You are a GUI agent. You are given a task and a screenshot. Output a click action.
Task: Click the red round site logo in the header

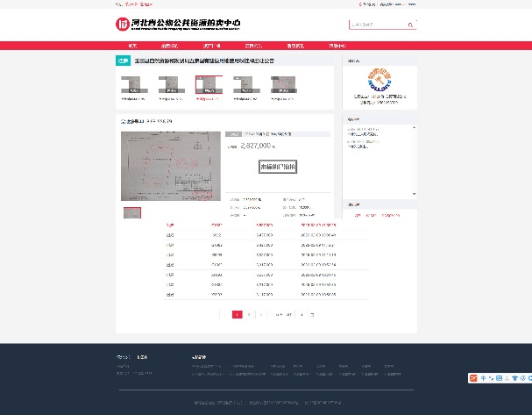[x=122, y=24]
